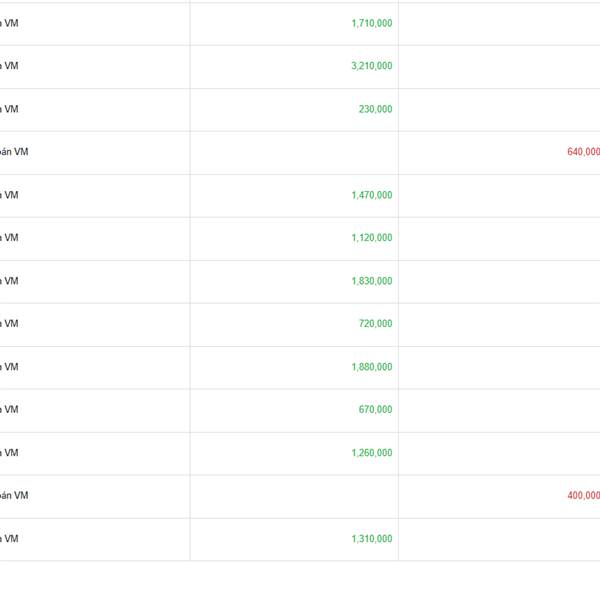Select the 1,260,000 table value
This screenshot has height=600, width=600.
(x=372, y=453)
